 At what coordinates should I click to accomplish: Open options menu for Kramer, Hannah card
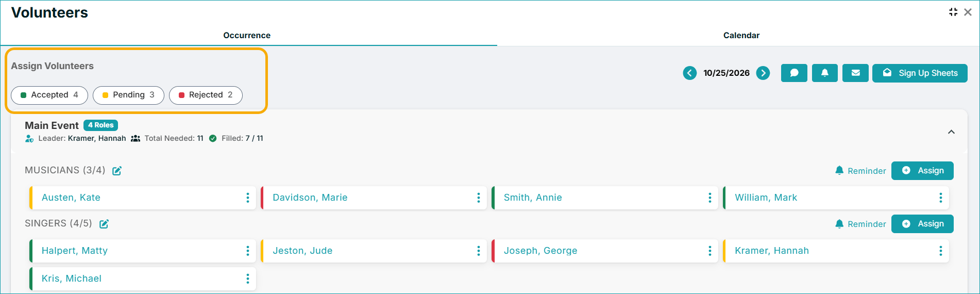[941, 251]
